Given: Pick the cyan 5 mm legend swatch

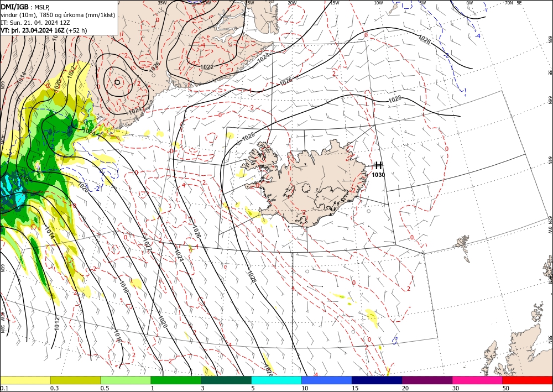Looking at the screenshot, I should click(x=276, y=380).
